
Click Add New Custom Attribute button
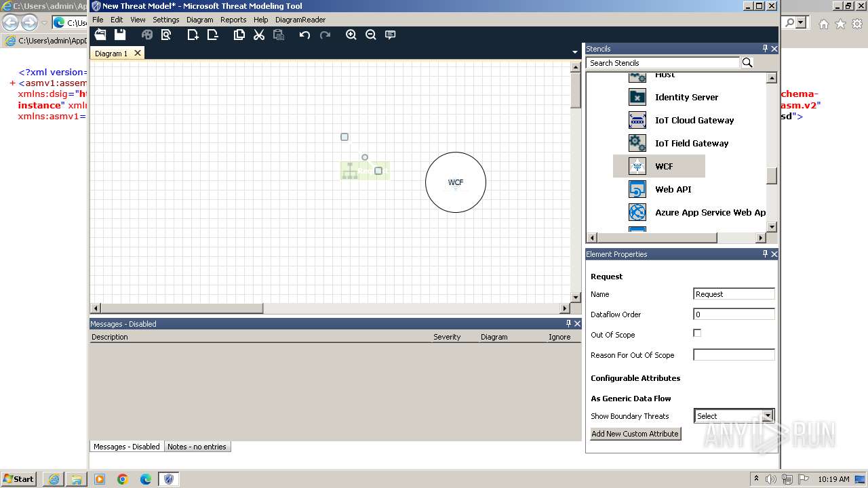(x=635, y=434)
